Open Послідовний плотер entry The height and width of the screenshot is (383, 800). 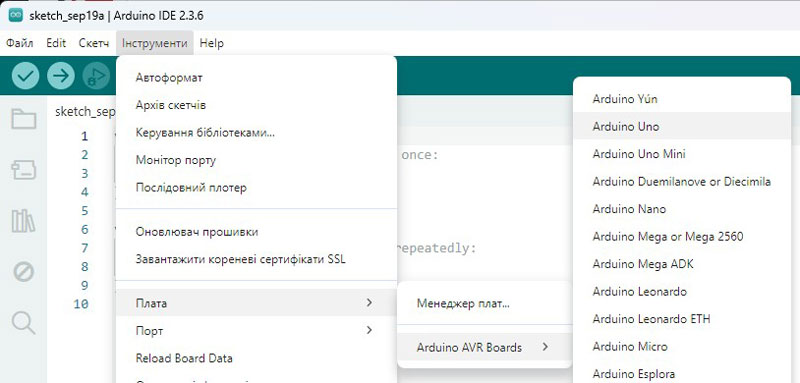[x=256, y=188]
